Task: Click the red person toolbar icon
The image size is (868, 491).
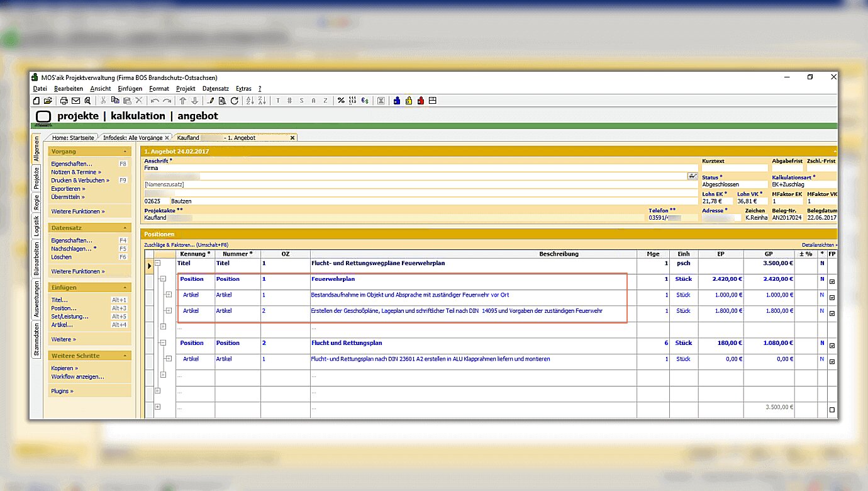Action: [421, 101]
